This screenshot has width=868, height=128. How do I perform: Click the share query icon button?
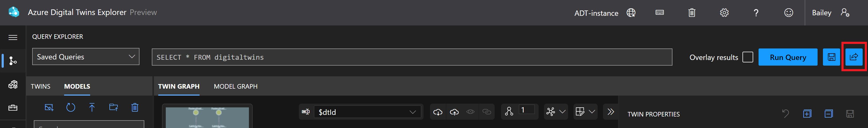pyautogui.click(x=854, y=57)
